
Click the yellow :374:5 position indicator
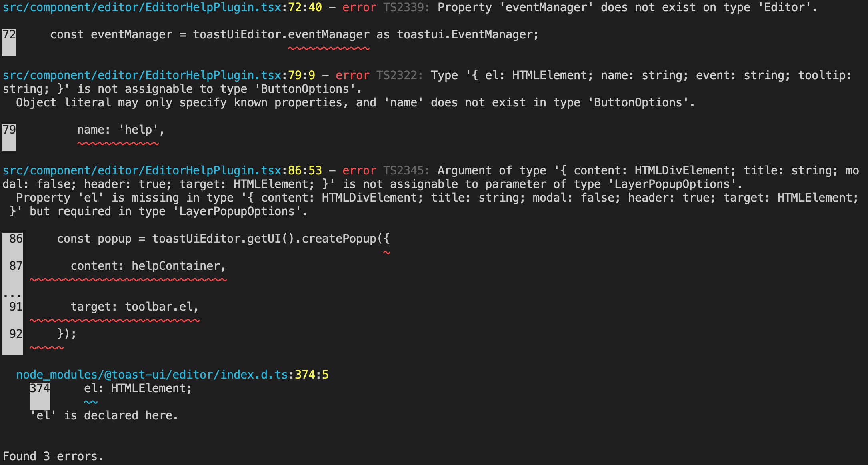[x=310, y=375]
